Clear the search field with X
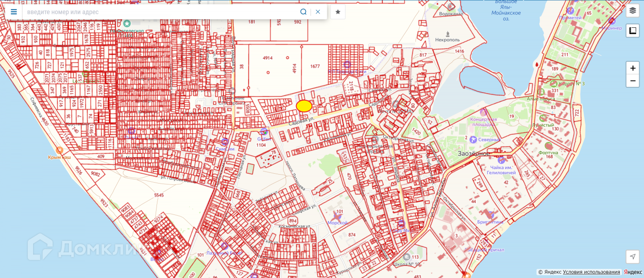The height and width of the screenshot is (278, 644). point(318,12)
